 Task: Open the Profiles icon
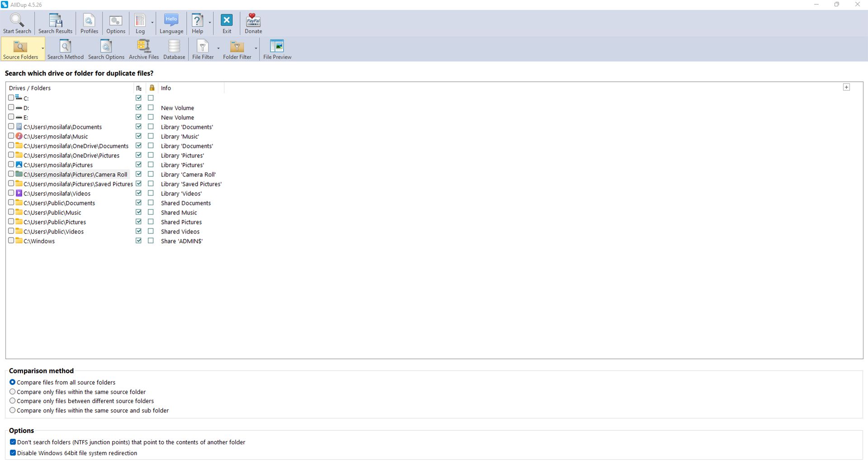pos(89,24)
